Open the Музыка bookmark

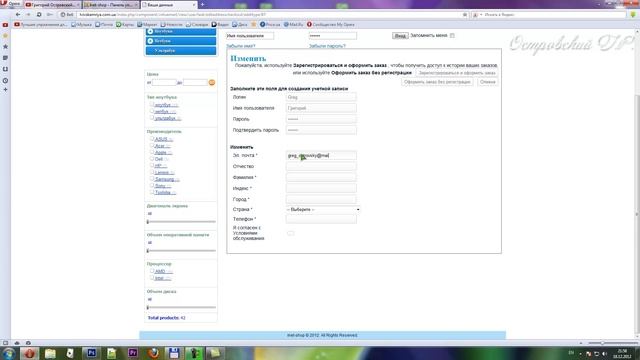81,24
